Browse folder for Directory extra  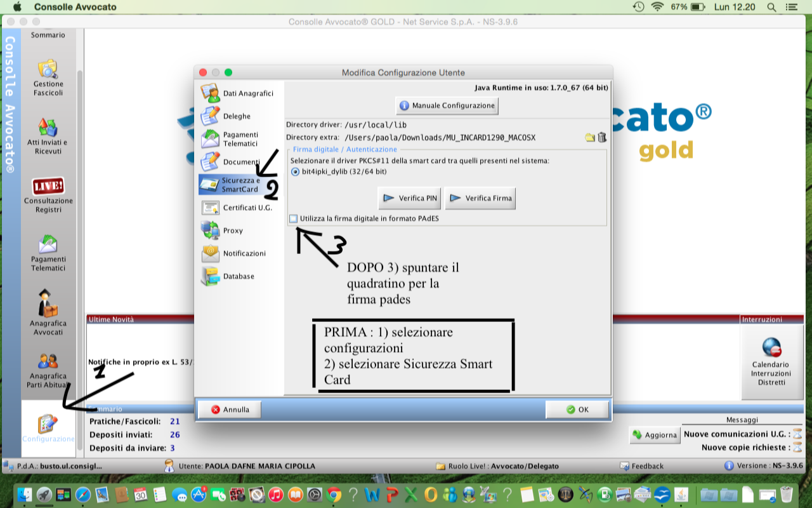click(590, 137)
